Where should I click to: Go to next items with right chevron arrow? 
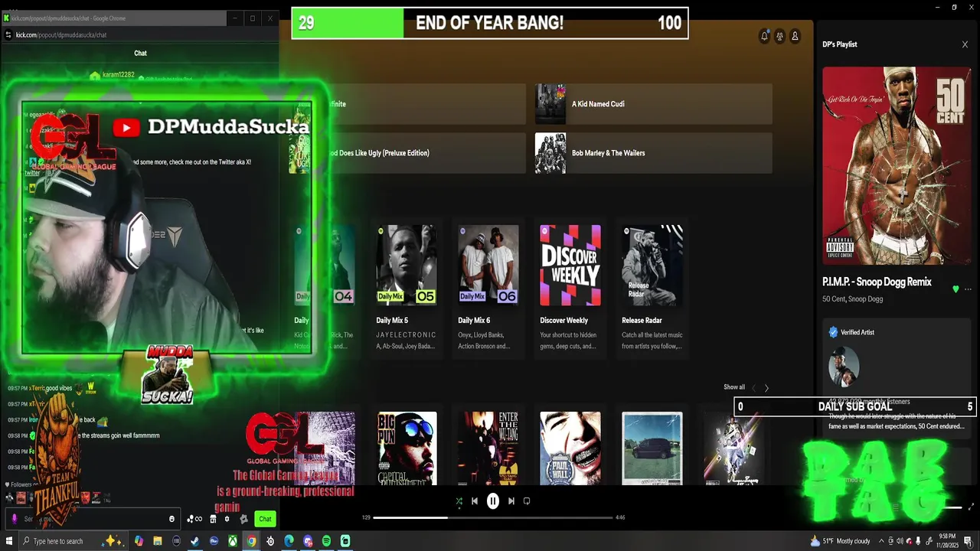[766, 388]
